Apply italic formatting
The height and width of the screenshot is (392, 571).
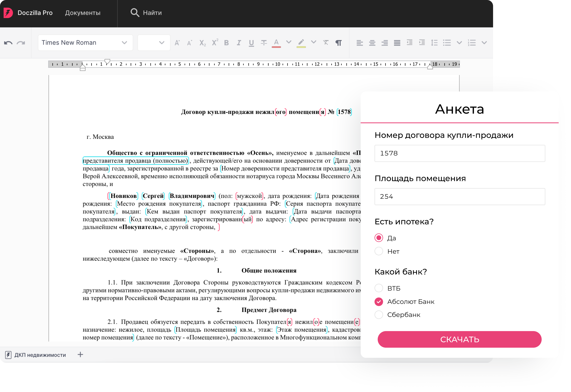(x=239, y=43)
